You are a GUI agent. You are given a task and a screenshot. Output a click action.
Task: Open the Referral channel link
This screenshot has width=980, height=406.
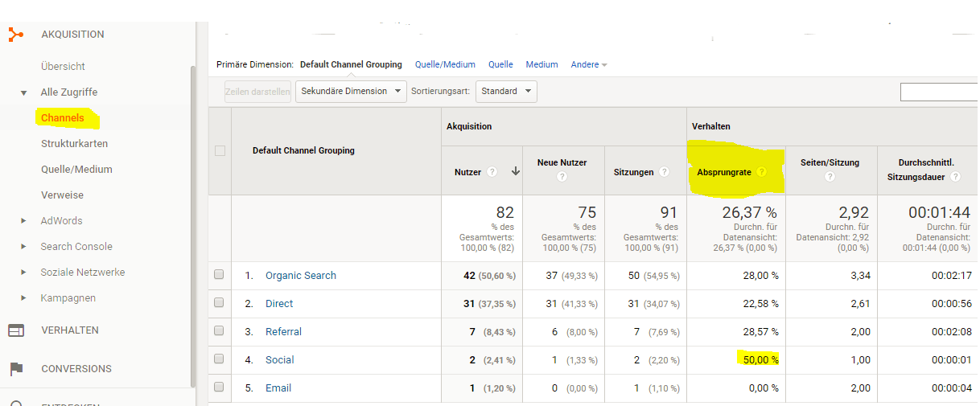pos(283,332)
